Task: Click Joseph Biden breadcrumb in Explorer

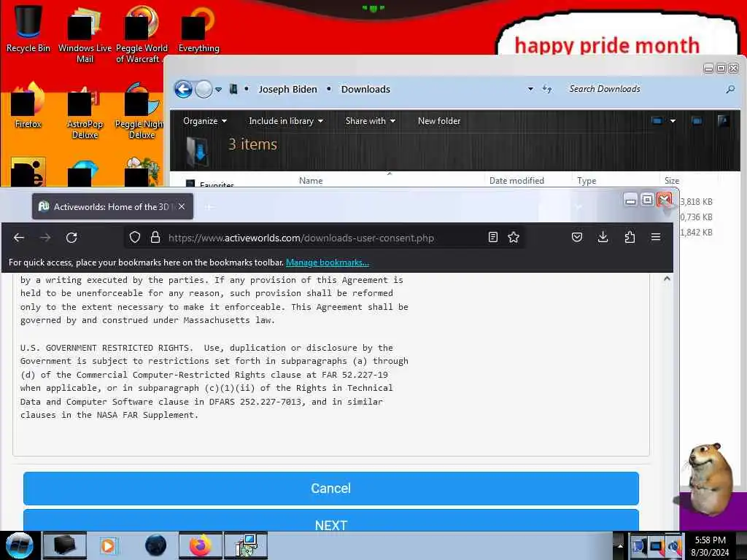Action: pyautogui.click(x=287, y=89)
